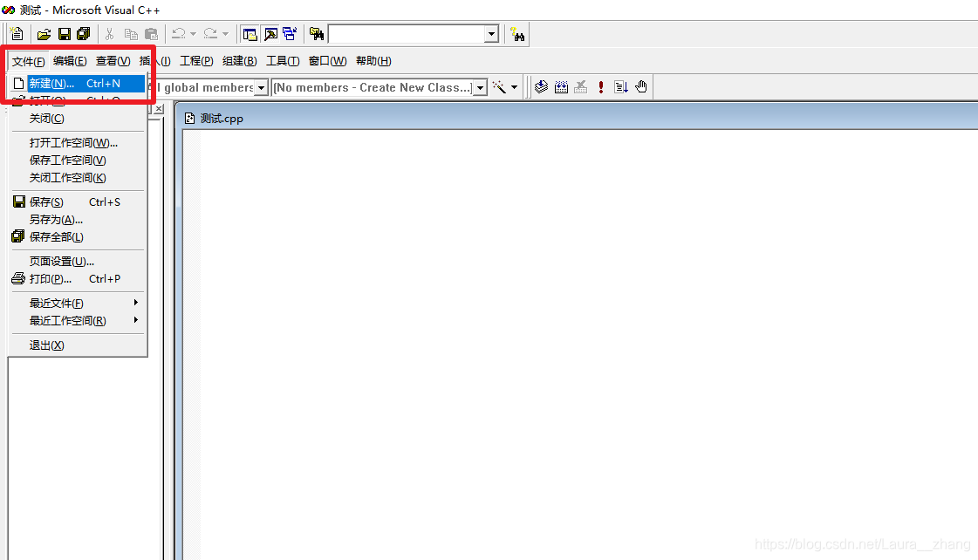The image size is (978, 560).
Task: Expand the 最近文件(F) submenu
Action: point(78,303)
